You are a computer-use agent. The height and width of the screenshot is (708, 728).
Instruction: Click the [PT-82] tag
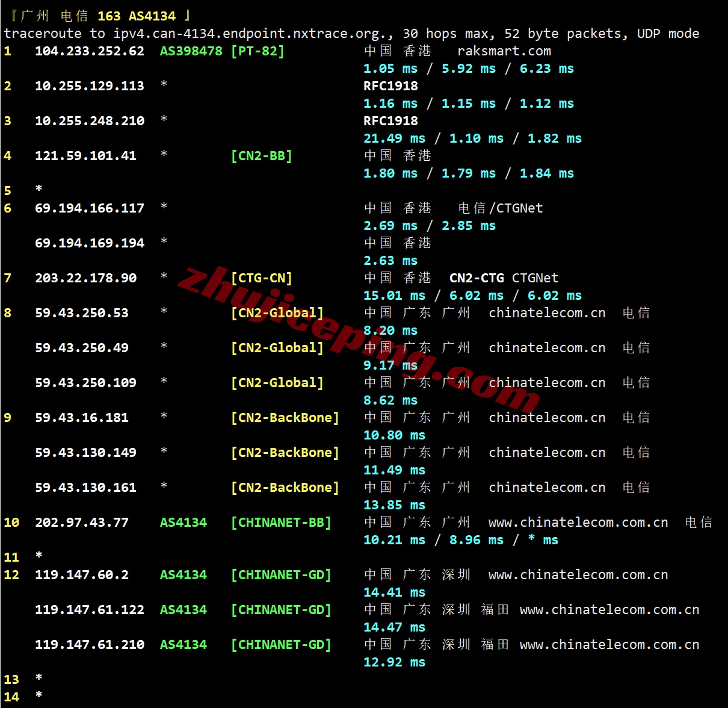258,51
